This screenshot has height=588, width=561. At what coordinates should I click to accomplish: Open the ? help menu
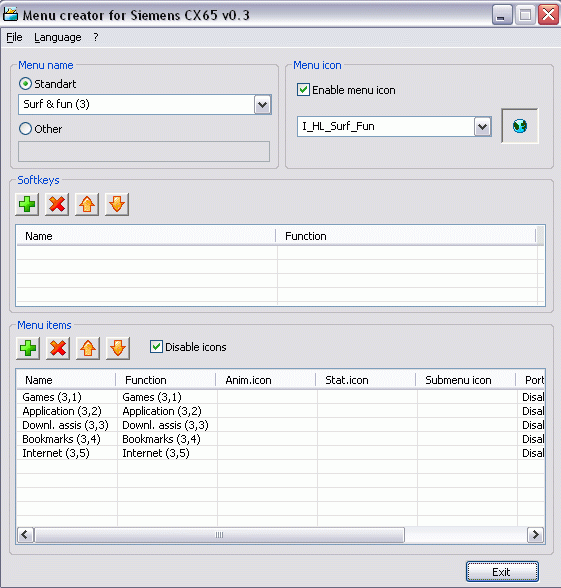pyautogui.click(x=96, y=38)
